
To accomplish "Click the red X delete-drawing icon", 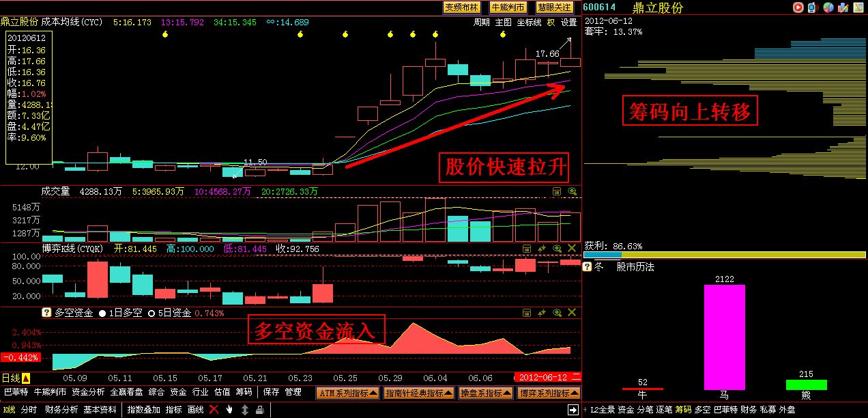I will tap(214, 410).
